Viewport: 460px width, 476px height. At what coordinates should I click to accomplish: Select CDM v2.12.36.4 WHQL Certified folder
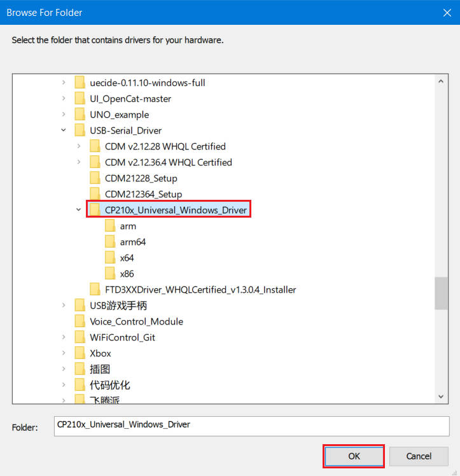[168, 162]
